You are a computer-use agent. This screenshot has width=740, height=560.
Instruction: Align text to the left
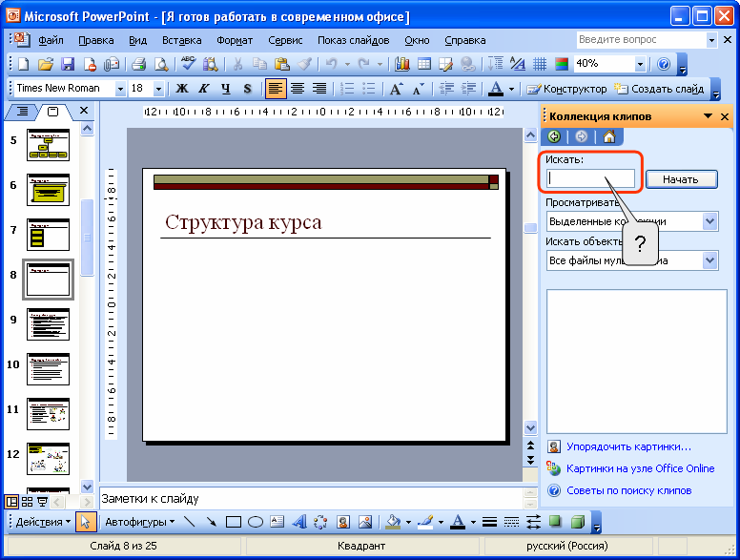276,89
